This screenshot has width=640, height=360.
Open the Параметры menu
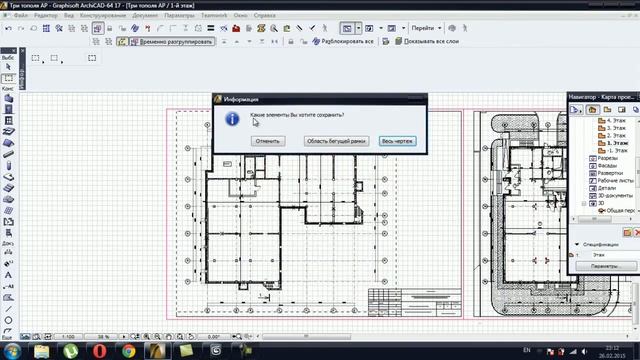coord(179,16)
